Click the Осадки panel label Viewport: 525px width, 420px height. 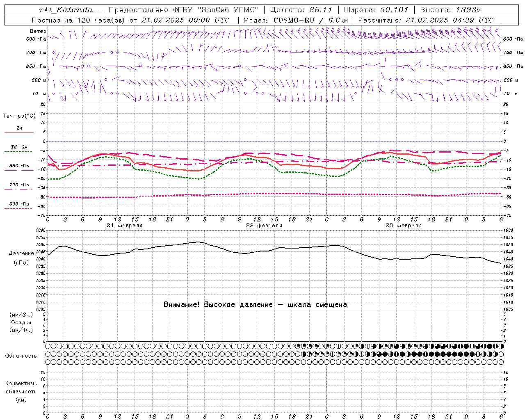tap(21, 322)
